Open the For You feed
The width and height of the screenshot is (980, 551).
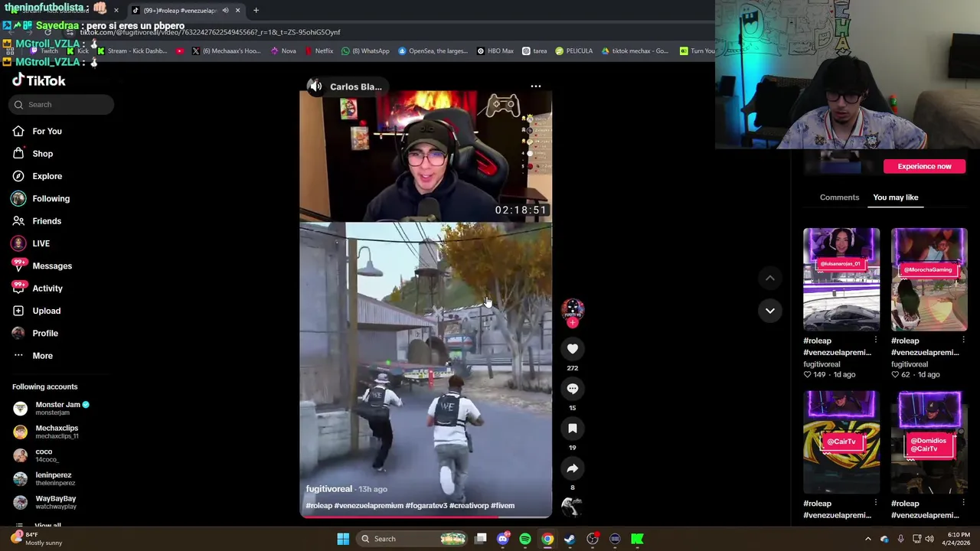point(37,131)
